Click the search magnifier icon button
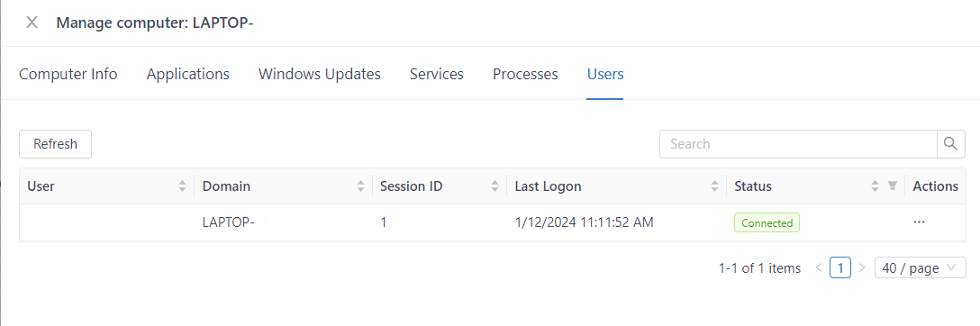 (950, 144)
